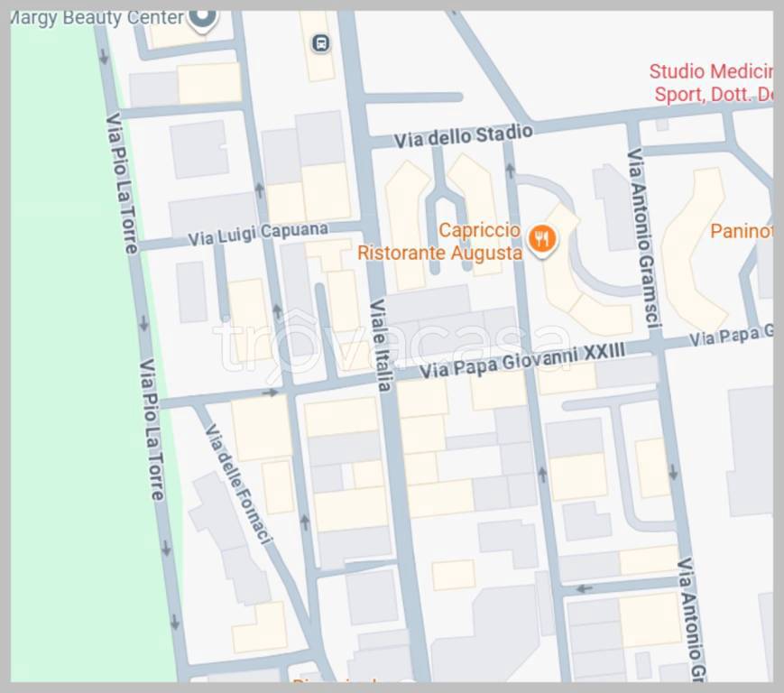
Task: Select the Via Luigi Capuana street label
Action: coord(258,234)
